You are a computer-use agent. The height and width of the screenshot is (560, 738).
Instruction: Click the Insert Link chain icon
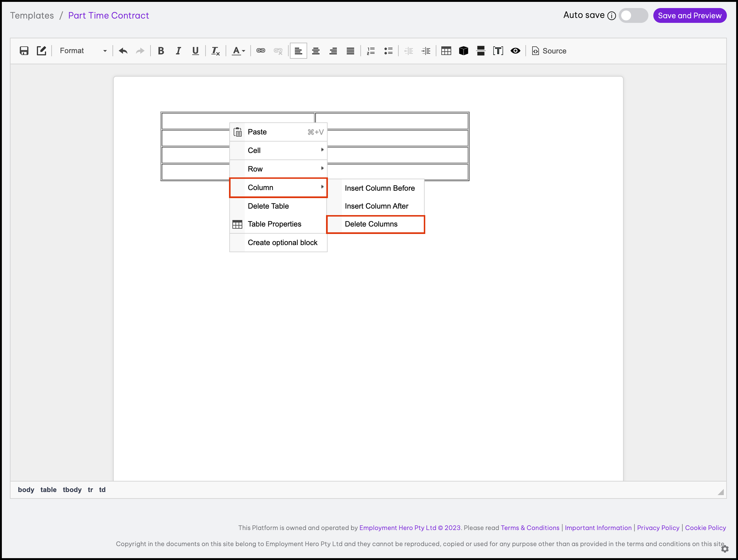[261, 51]
